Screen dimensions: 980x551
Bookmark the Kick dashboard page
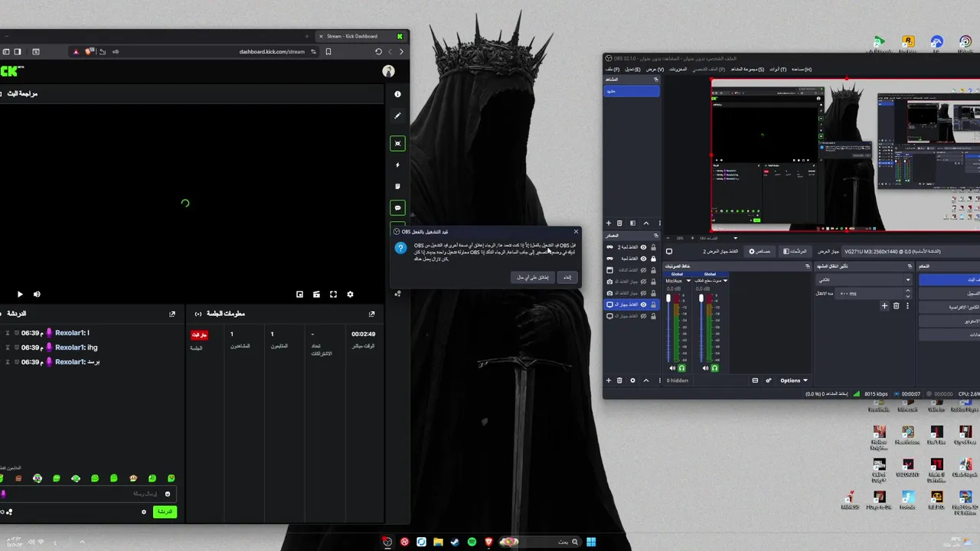(328, 51)
